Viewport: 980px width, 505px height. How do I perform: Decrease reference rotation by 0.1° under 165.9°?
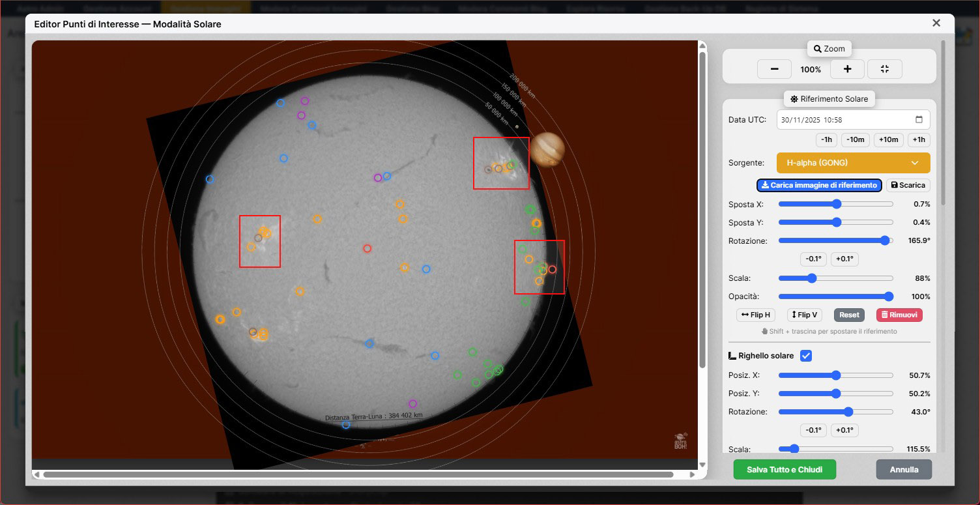tap(813, 259)
